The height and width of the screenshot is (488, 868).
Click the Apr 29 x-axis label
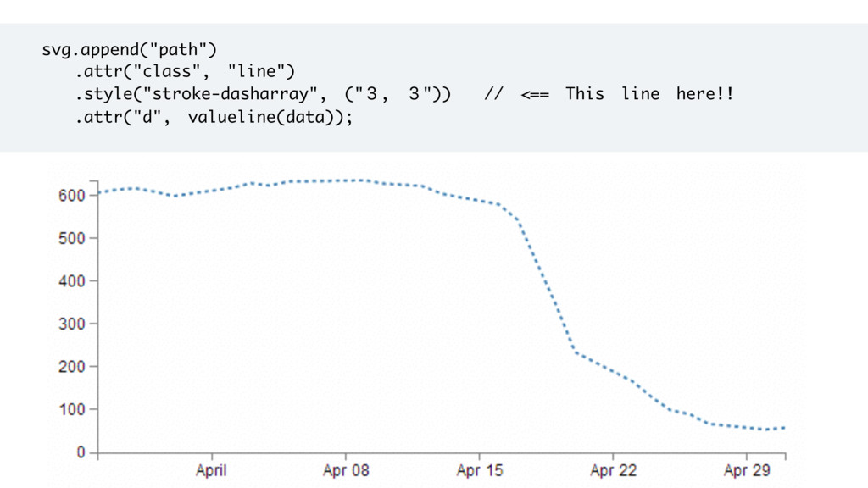point(747,470)
